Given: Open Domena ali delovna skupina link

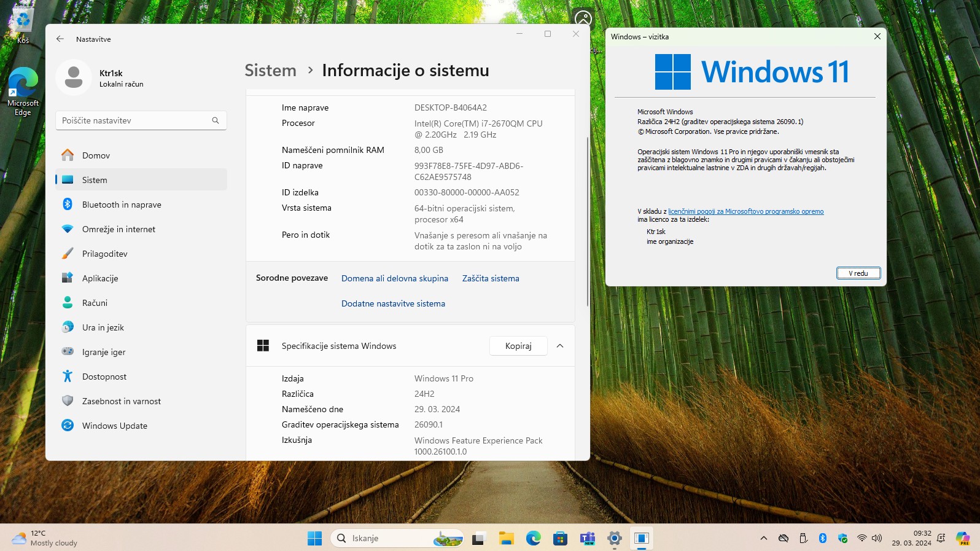Looking at the screenshot, I should (395, 278).
